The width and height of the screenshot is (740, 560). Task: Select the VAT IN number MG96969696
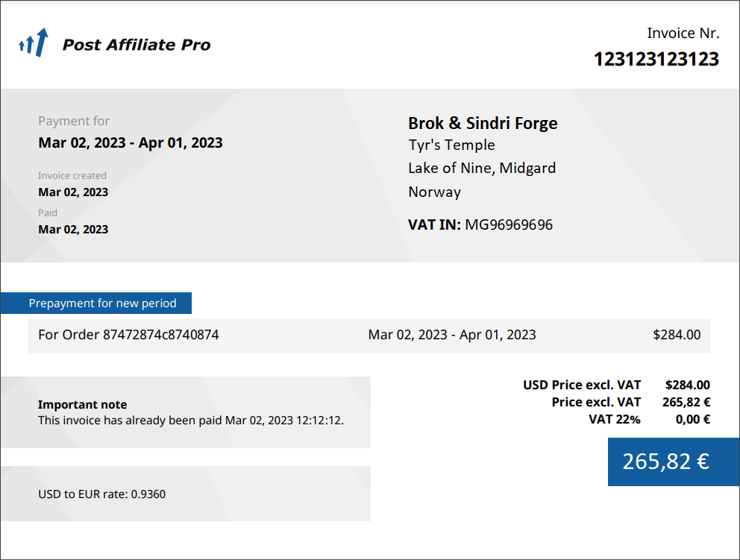[509, 224]
